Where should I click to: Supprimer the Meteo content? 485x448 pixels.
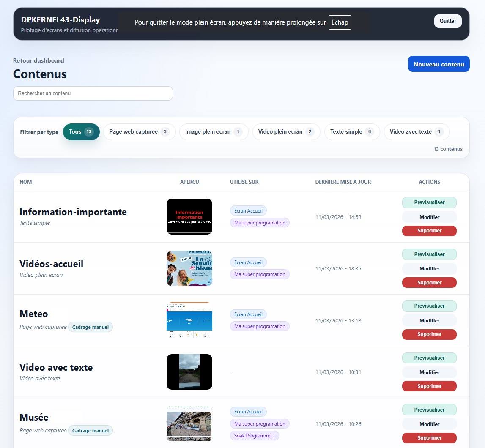click(x=429, y=334)
